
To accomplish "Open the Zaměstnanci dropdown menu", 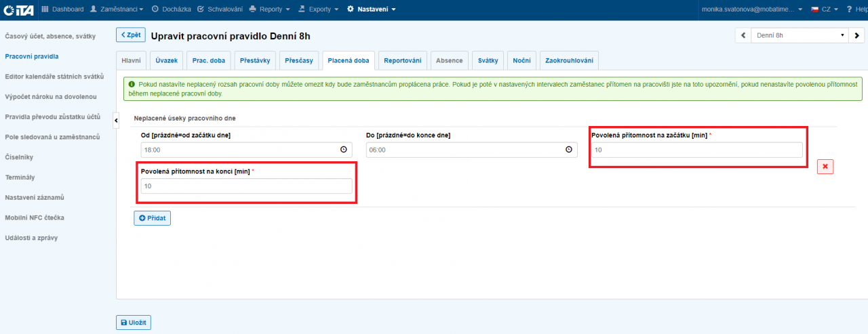I will [117, 9].
